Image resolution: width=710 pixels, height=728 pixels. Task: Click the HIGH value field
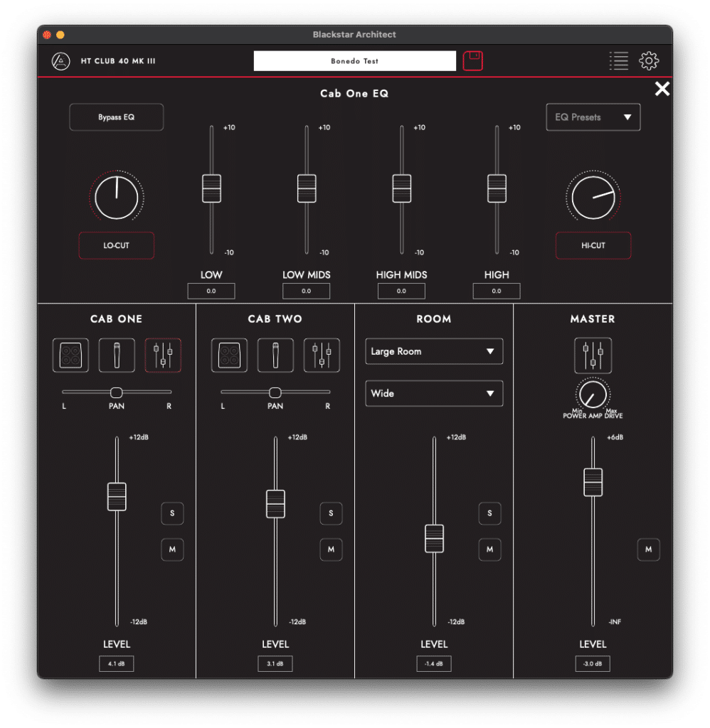tap(497, 291)
